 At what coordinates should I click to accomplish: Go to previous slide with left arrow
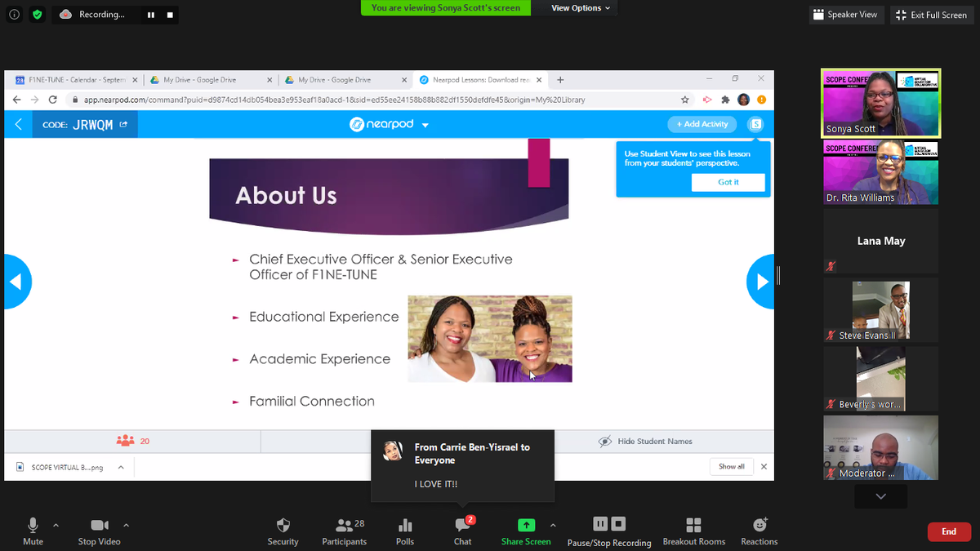(x=16, y=282)
